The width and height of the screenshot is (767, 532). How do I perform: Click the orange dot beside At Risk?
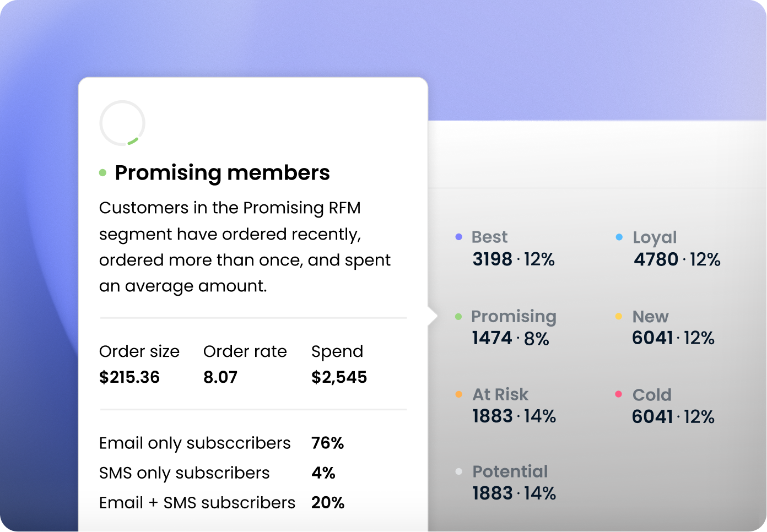(x=458, y=394)
